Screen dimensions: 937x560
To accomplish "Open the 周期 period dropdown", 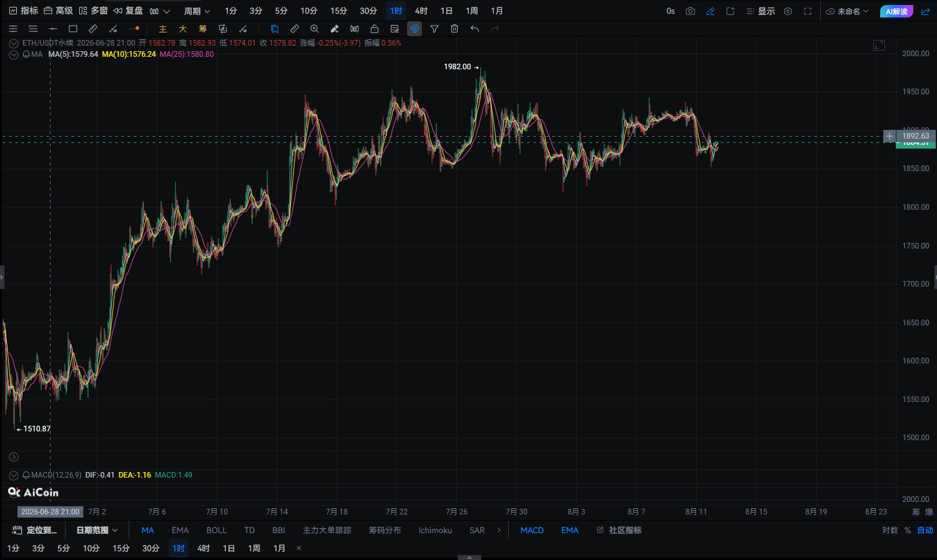I will [x=197, y=11].
